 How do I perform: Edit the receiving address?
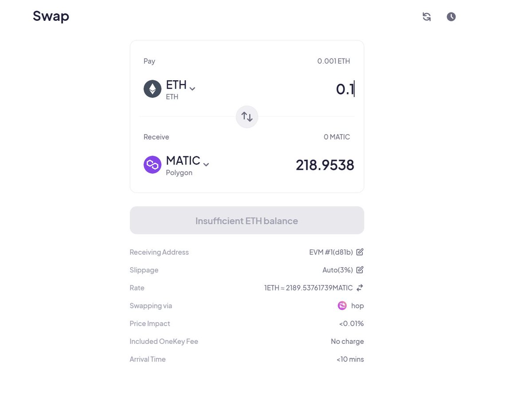[360, 252]
